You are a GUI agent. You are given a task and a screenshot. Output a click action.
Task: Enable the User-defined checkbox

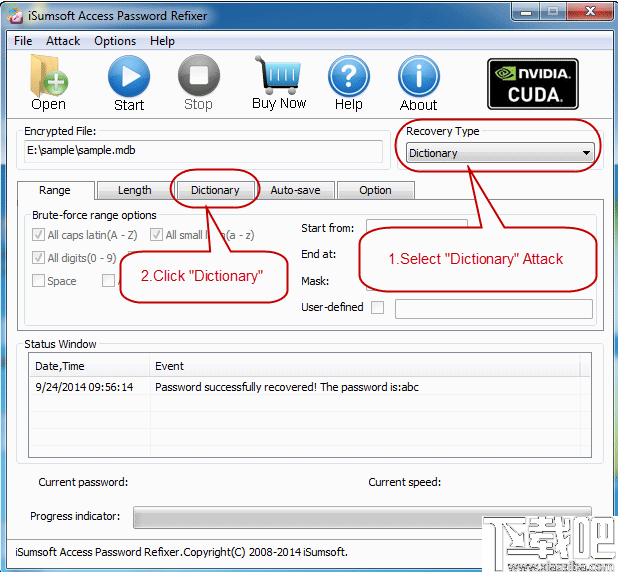tap(377, 307)
